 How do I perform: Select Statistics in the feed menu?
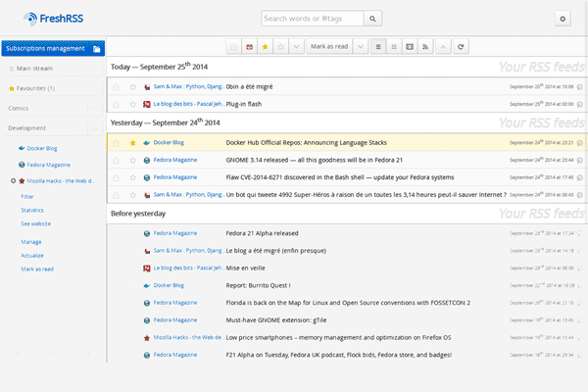click(x=32, y=210)
